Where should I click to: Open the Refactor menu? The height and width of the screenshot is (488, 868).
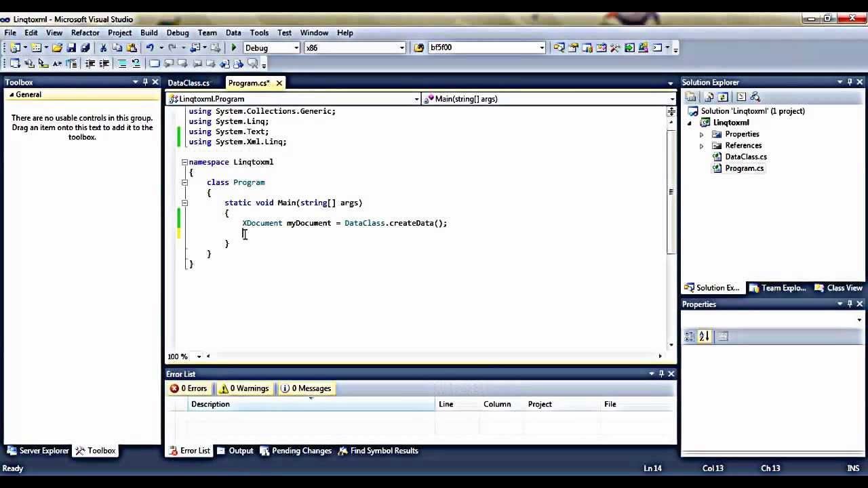coord(85,33)
